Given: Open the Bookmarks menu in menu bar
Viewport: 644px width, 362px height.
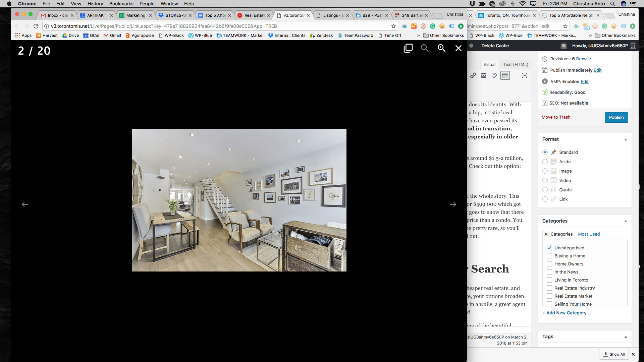Looking at the screenshot, I should coord(121,4).
